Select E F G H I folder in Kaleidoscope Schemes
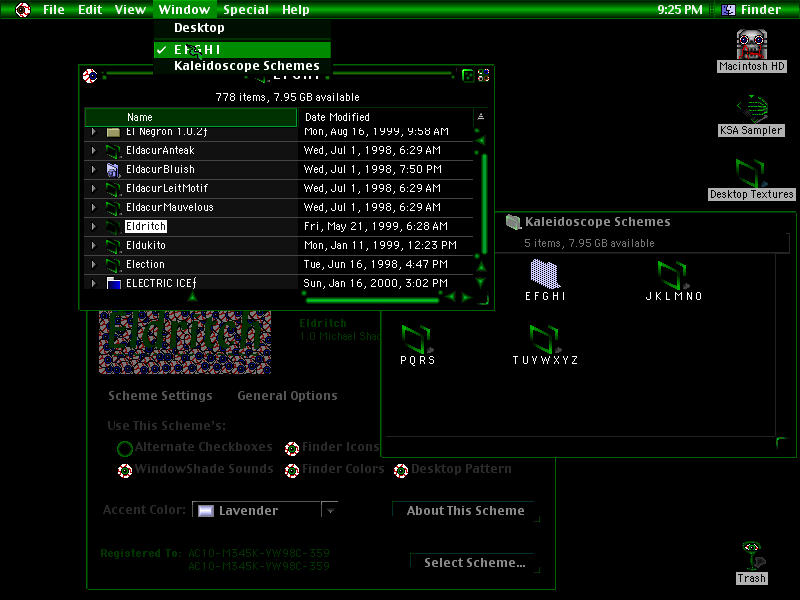This screenshot has height=600, width=800. coord(545,274)
